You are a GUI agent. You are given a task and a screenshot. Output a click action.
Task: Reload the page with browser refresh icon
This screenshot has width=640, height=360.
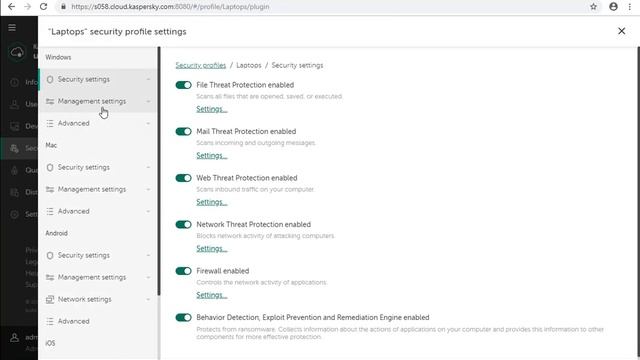pos(43,7)
